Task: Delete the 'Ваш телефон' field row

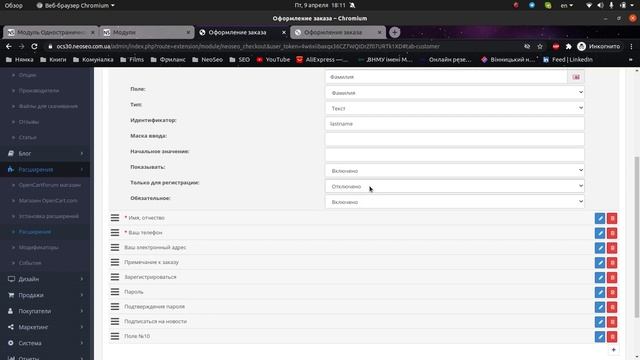Action: click(612, 233)
